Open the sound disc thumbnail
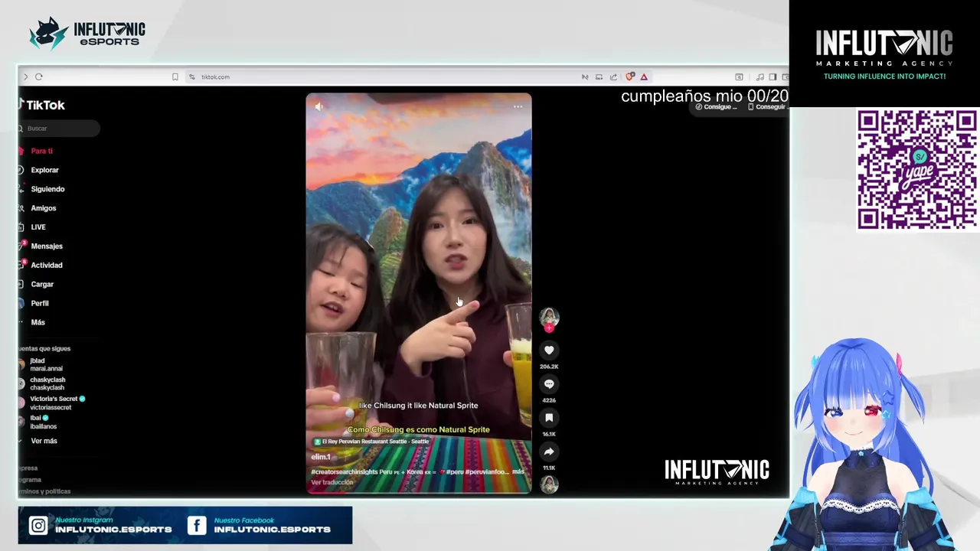980x551 pixels. (549, 484)
